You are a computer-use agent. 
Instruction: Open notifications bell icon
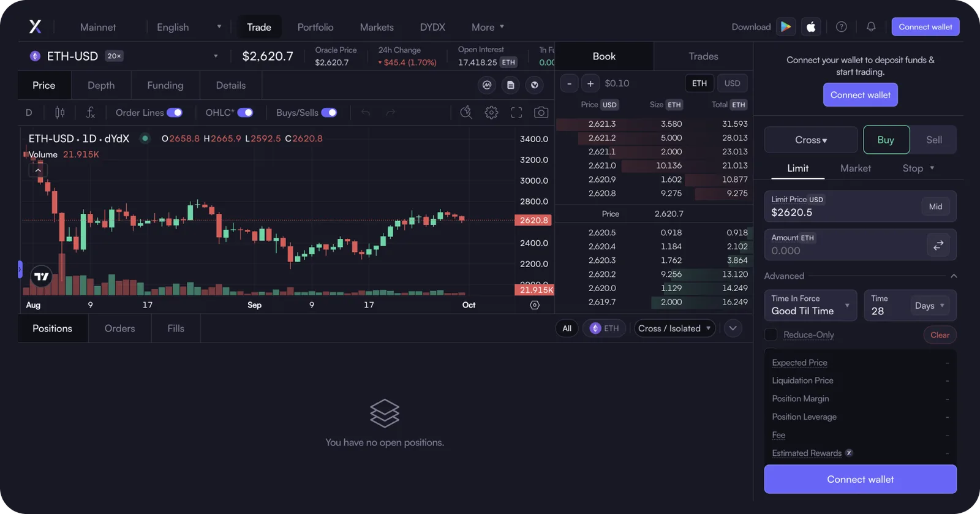pyautogui.click(x=871, y=26)
